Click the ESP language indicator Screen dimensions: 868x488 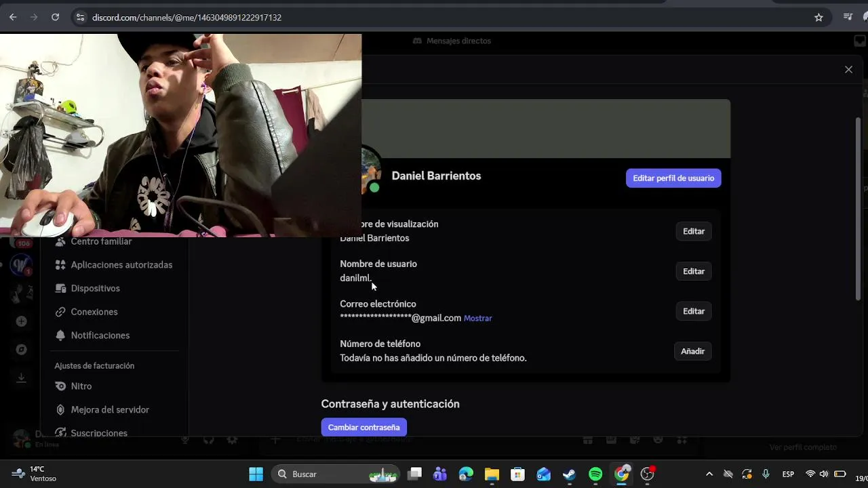(x=788, y=474)
